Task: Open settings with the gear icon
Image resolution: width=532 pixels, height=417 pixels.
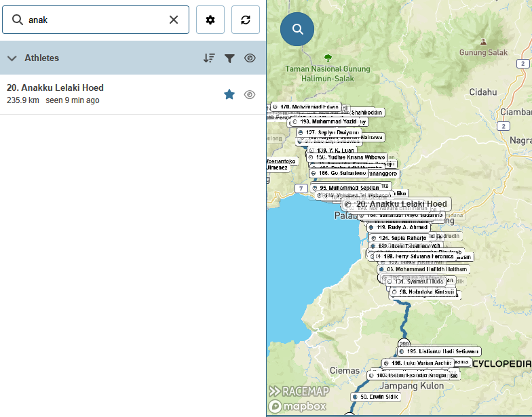Action: coord(210,20)
